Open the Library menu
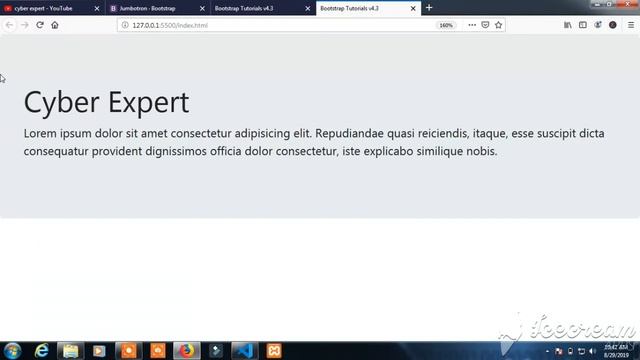This screenshot has width=640, height=360. pos(567,25)
